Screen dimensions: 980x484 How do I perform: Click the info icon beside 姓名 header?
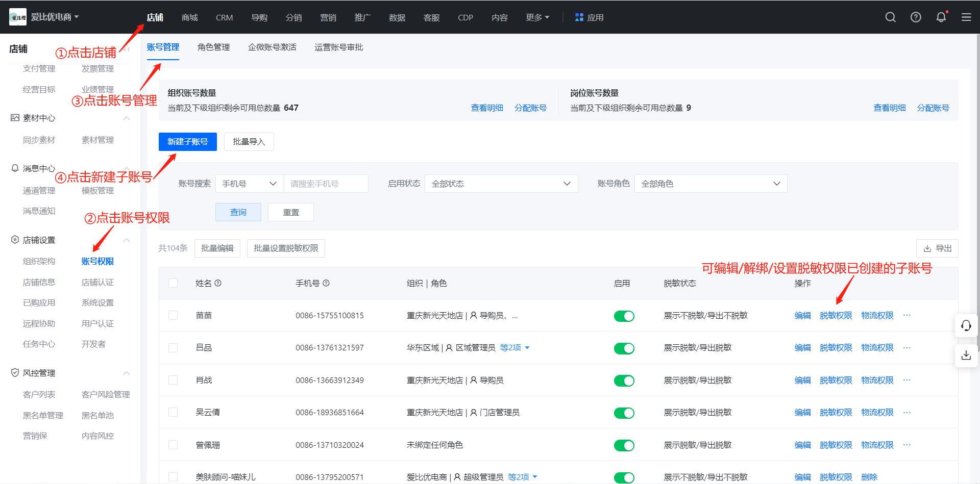[218, 283]
